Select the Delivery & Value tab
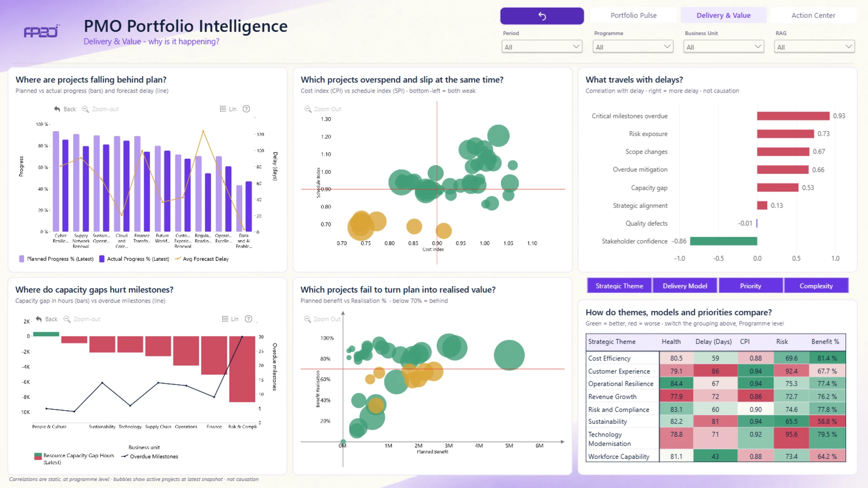The width and height of the screenshot is (868, 488). (723, 15)
